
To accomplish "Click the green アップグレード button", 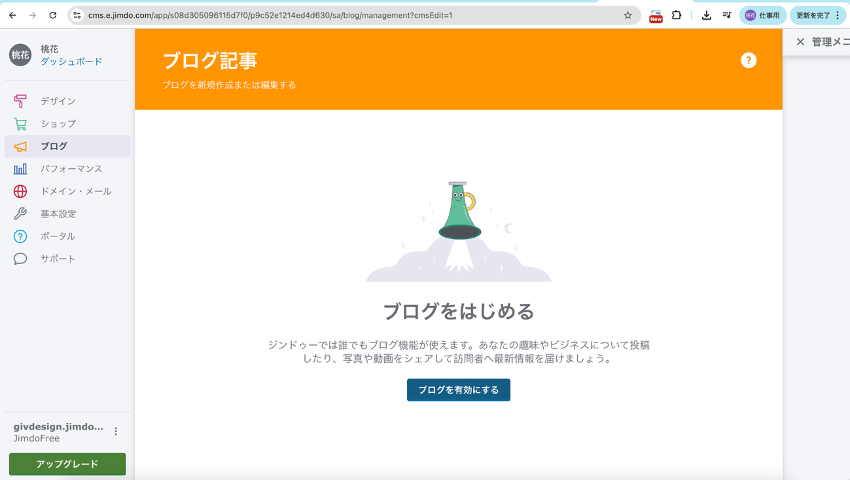I will click(x=67, y=464).
